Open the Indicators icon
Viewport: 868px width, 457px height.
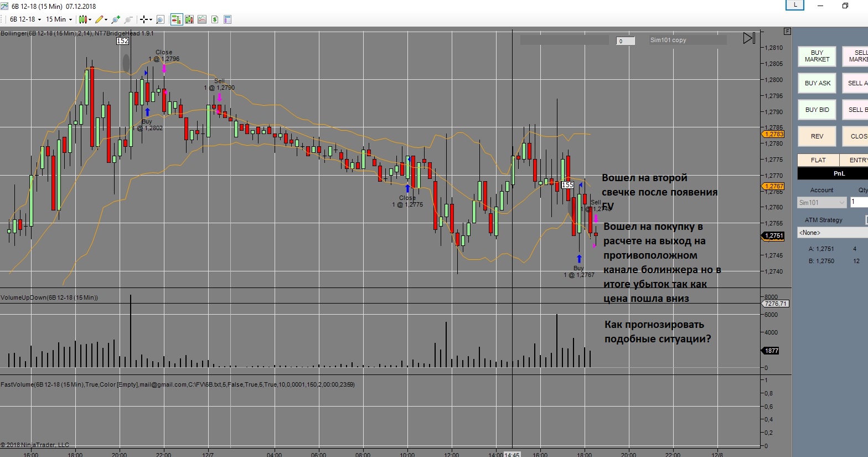(x=202, y=19)
